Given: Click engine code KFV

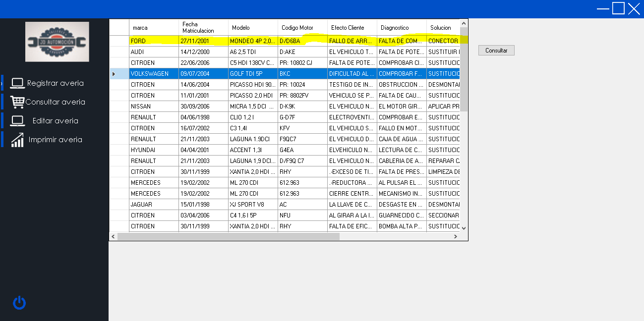Looking at the screenshot, I should point(302,128).
